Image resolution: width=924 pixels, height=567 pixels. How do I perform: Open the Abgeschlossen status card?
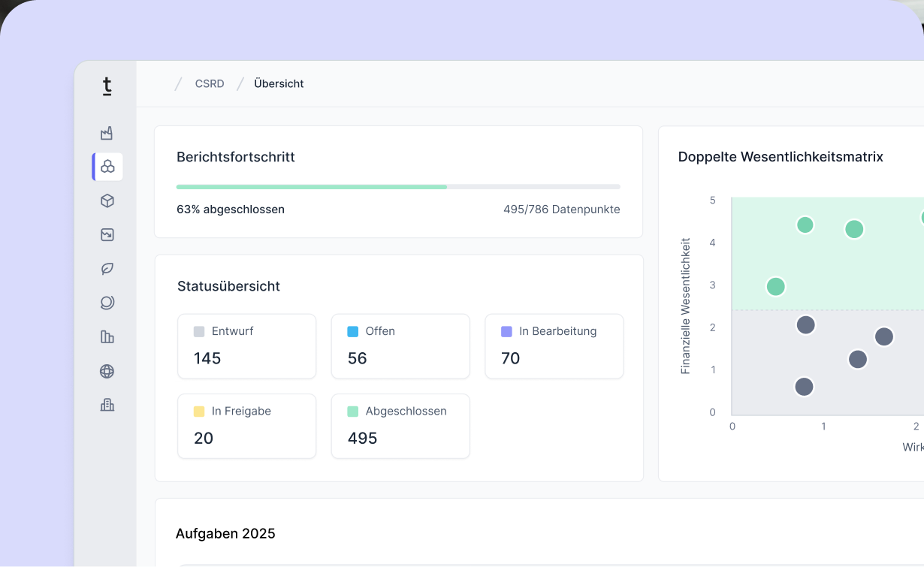400,426
